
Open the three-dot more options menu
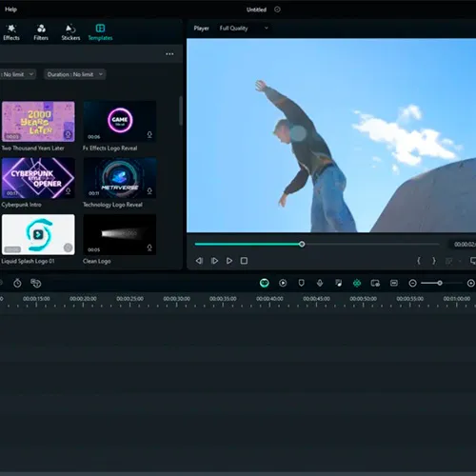tap(169, 54)
